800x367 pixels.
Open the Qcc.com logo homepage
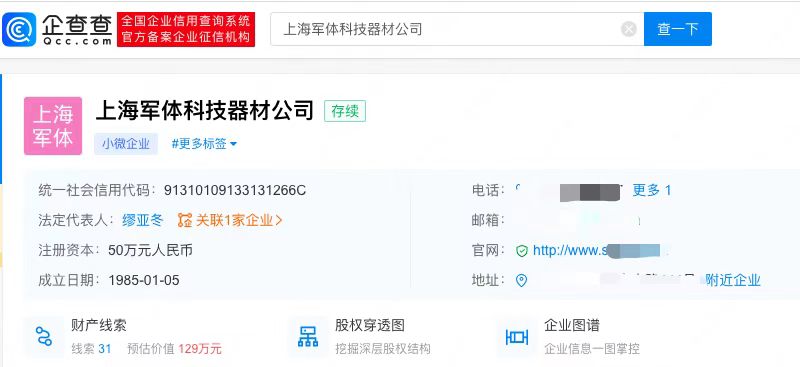click(x=57, y=30)
